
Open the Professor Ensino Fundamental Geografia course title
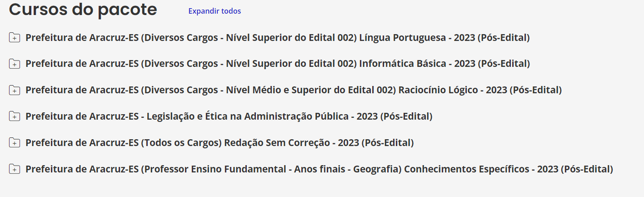click(319, 170)
